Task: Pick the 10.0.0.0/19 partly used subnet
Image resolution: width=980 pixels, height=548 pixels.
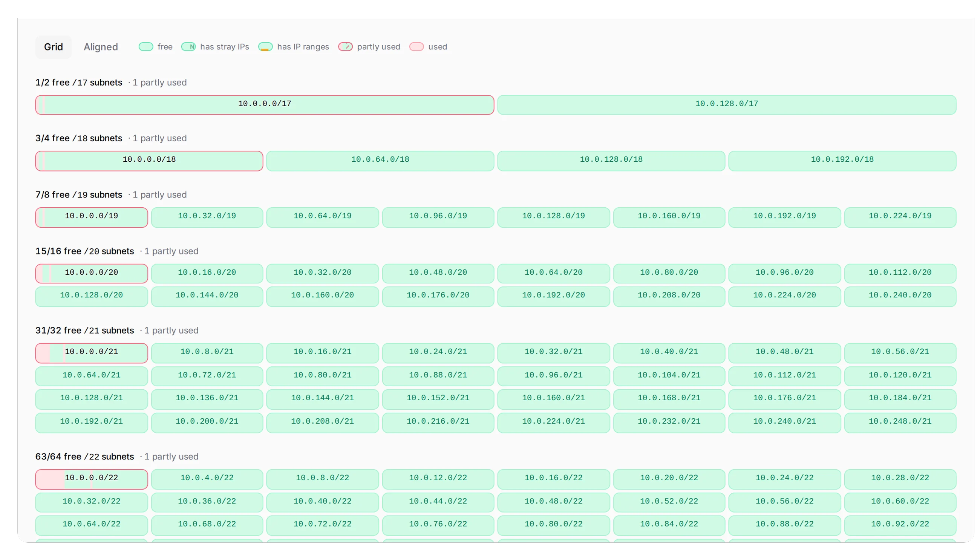Action: pos(92,217)
